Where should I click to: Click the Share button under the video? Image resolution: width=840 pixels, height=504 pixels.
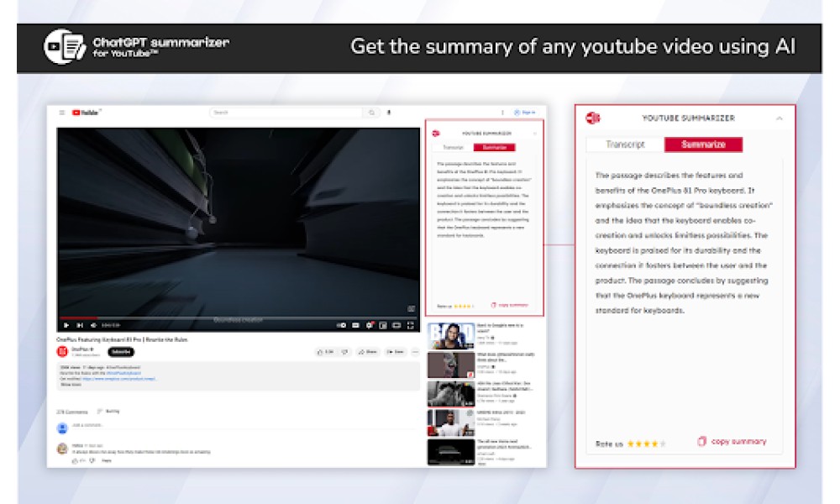(368, 352)
